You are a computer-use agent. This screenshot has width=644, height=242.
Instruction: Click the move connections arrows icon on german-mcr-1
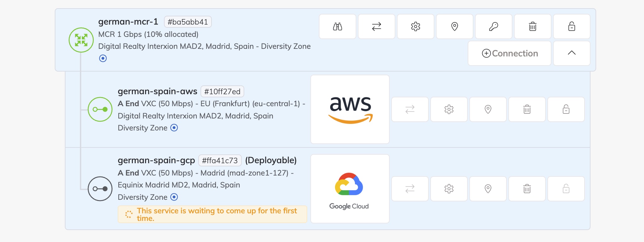click(x=376, y=26)
